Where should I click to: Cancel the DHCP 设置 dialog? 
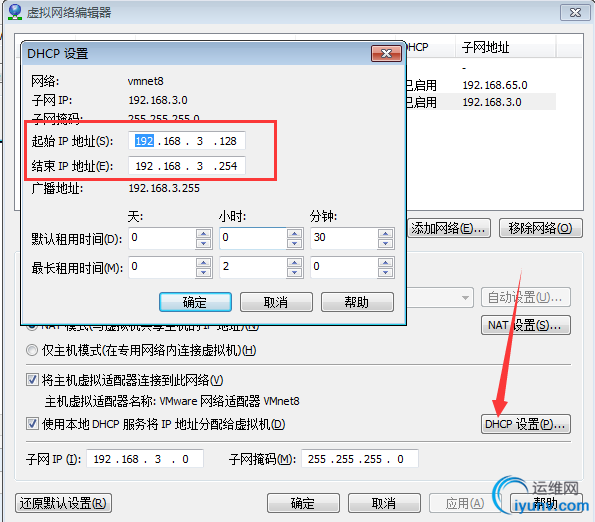(x=276, y=302)
